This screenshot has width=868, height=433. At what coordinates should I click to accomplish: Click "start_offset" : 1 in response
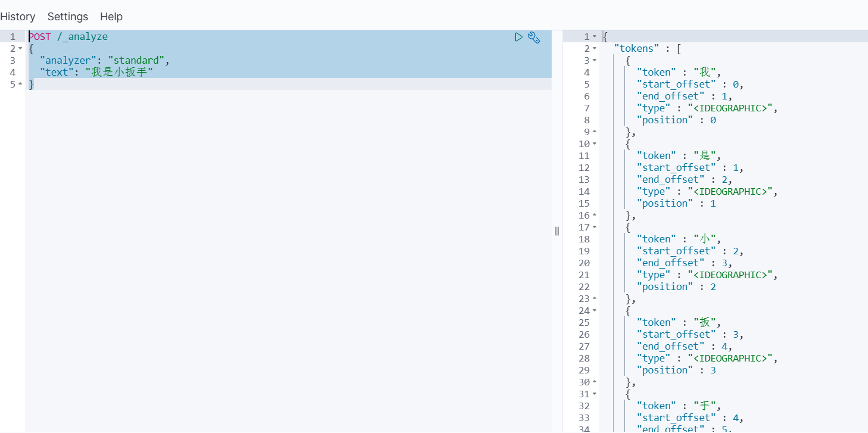click(x=690, y=168)
